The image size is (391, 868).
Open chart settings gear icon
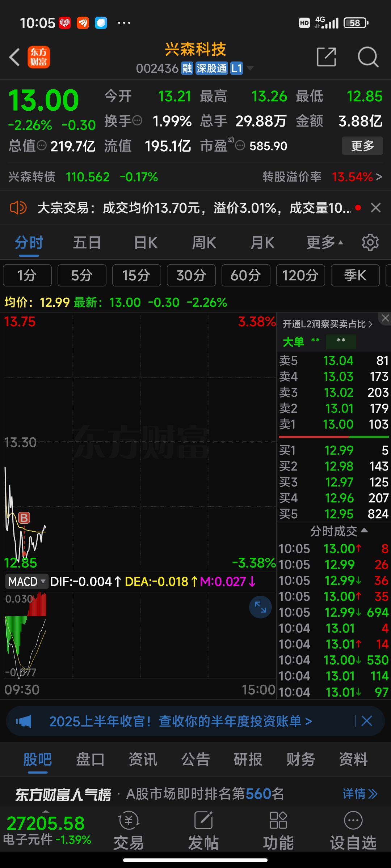(x=370, y=242)
